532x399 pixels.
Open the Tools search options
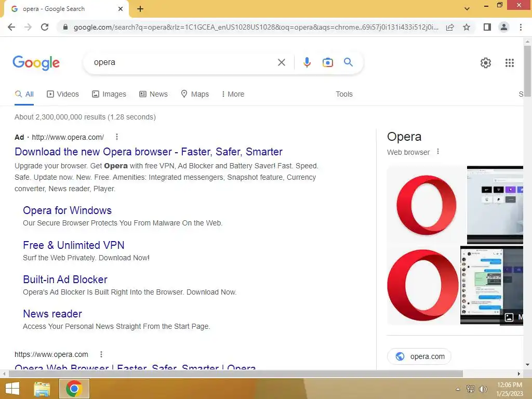[x=344, y=94]
